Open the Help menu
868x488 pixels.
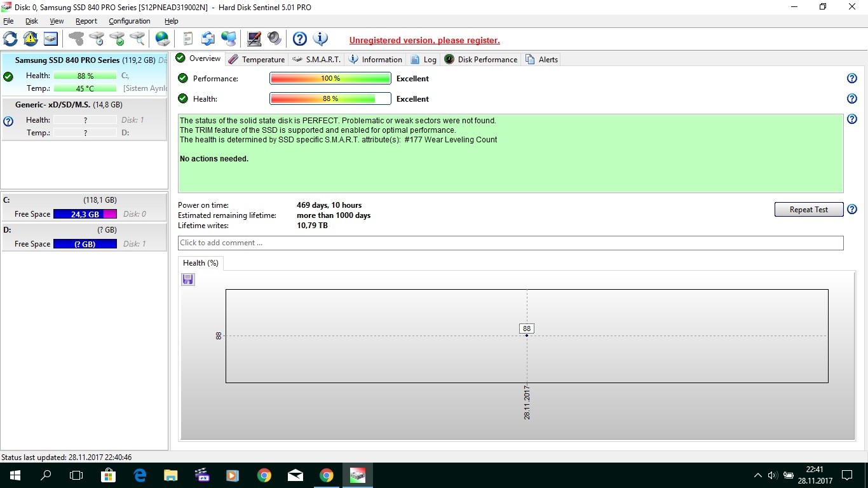click(172, 21)
